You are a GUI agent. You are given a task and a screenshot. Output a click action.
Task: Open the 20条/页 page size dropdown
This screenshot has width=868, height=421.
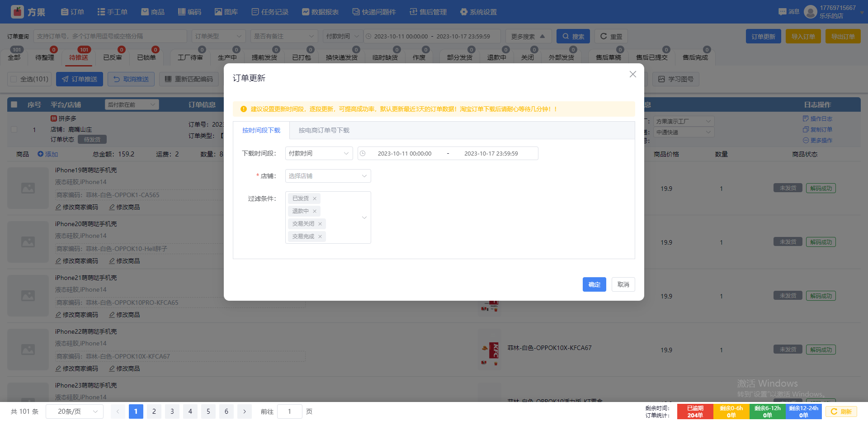pyautogui.click(x=75, y=412)
